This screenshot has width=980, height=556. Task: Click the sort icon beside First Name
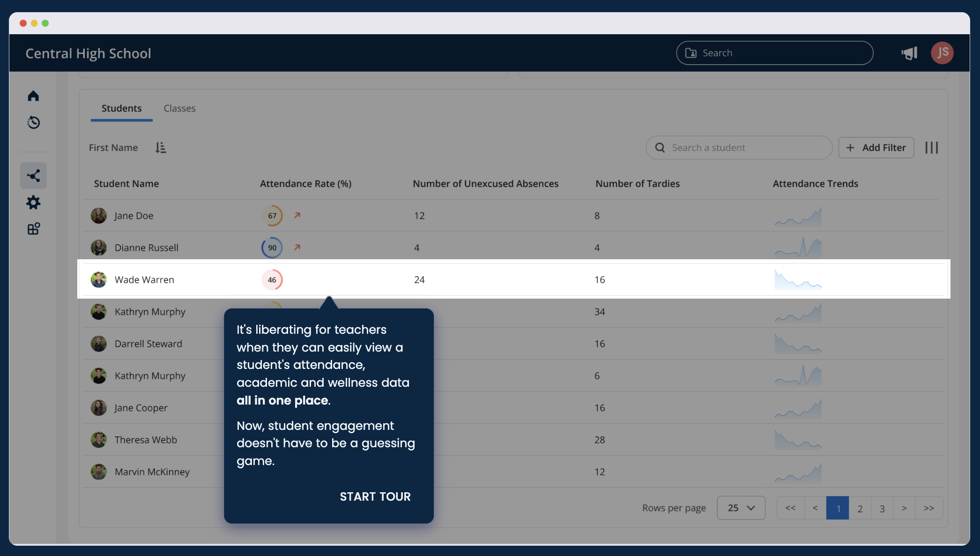tap(160, 147)
